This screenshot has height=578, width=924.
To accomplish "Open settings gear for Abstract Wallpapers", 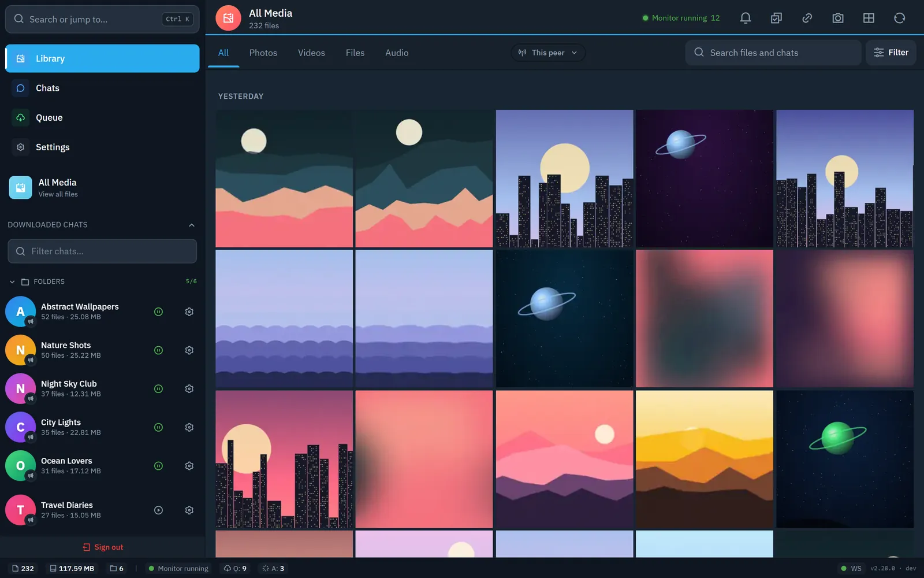I will [189, 312].
